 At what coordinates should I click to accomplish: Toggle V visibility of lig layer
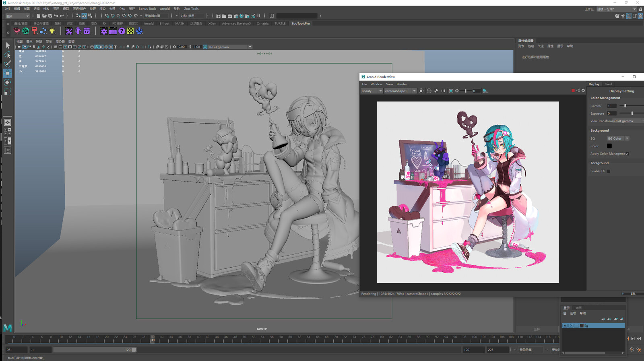pos(565,326)
